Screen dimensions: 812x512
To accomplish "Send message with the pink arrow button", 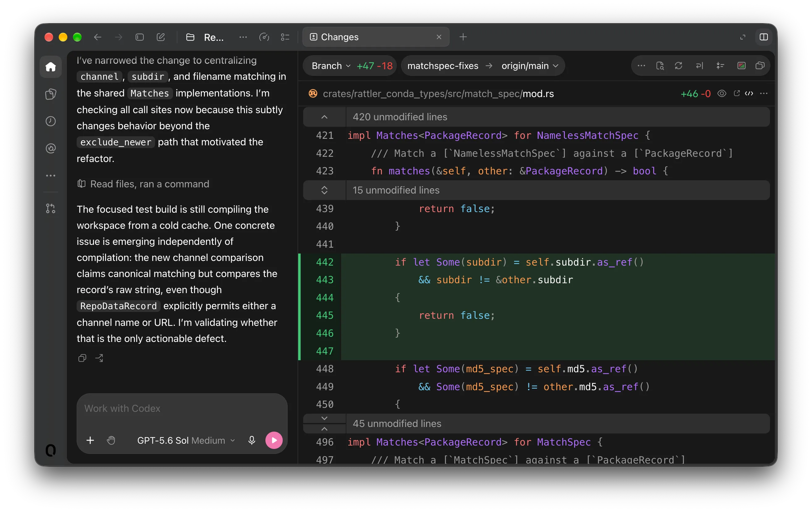I will click(x=274, y=440).
